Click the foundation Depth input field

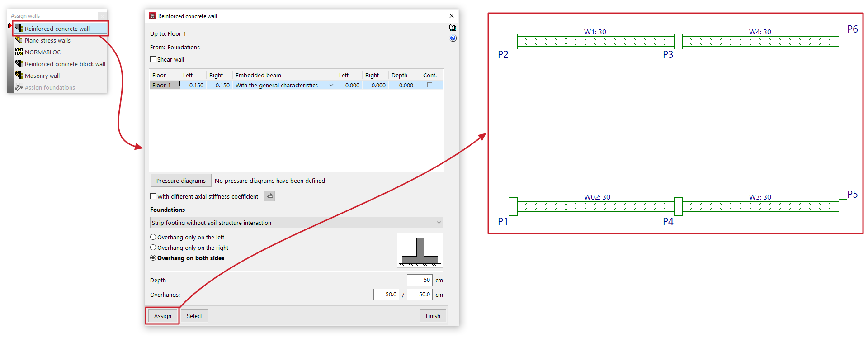[420, 280]
